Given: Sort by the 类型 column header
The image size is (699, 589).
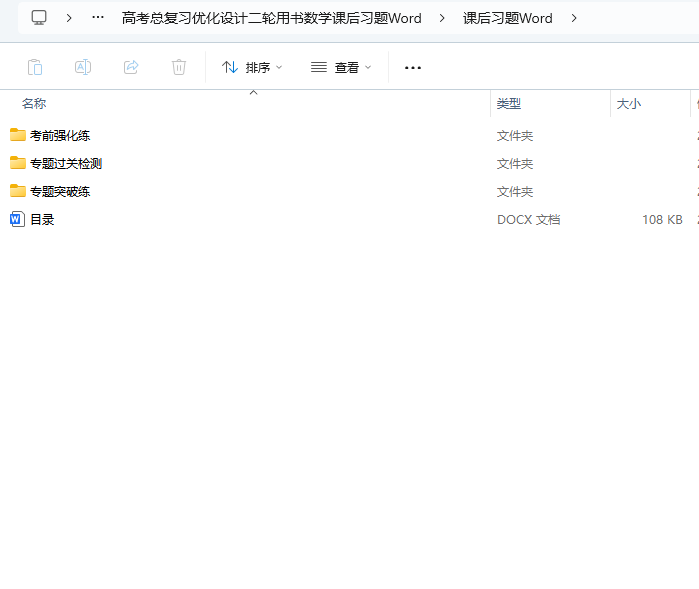Looking at the screenshot, I should click(509, 104).
